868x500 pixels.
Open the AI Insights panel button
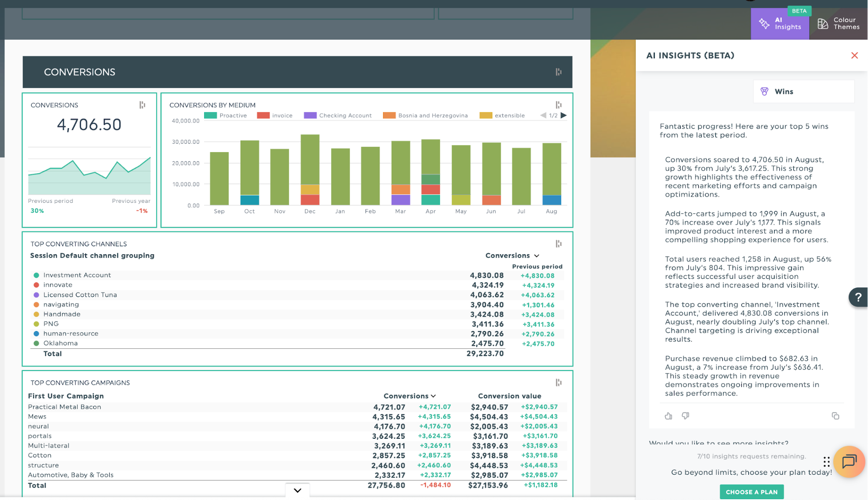coord(780,23)
